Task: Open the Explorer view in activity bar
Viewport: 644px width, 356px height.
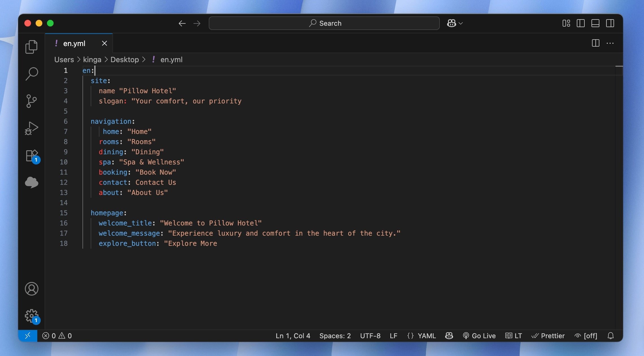Action: 31,47
